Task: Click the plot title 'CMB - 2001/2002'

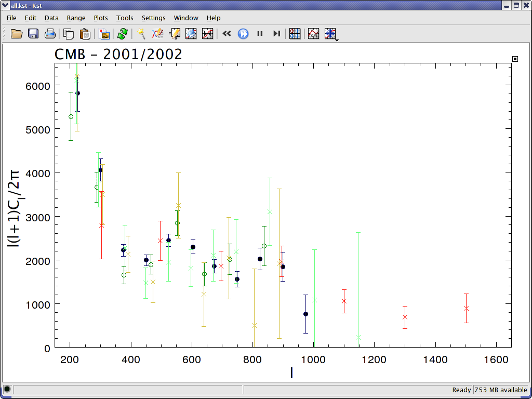Action: point(118,55)
